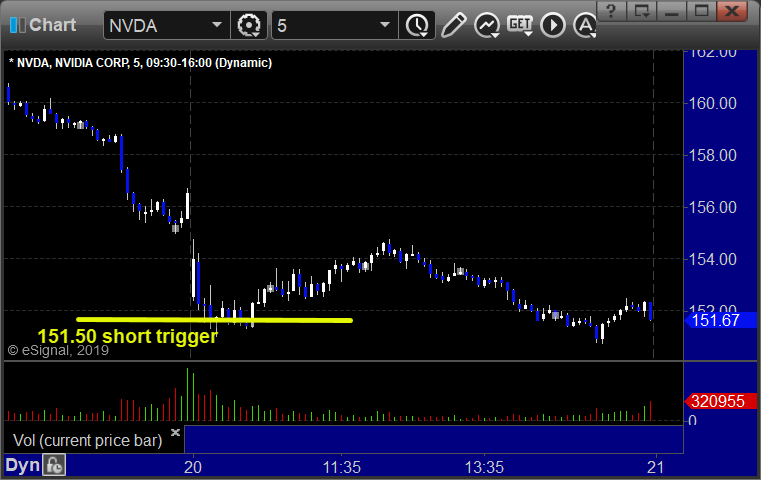This screenshot has height=480, width=761.
Task: Click the 160.00 price axis label
Action: [x=712, y=103]
